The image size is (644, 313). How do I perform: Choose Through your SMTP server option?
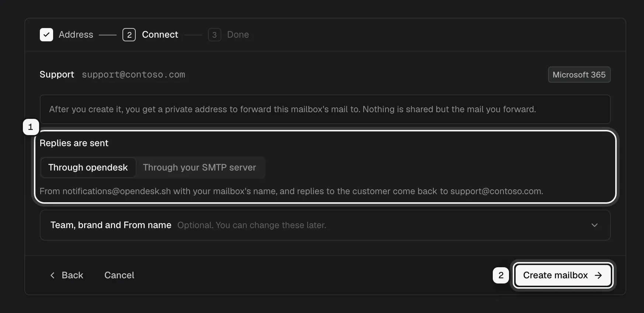click(200, 168)
